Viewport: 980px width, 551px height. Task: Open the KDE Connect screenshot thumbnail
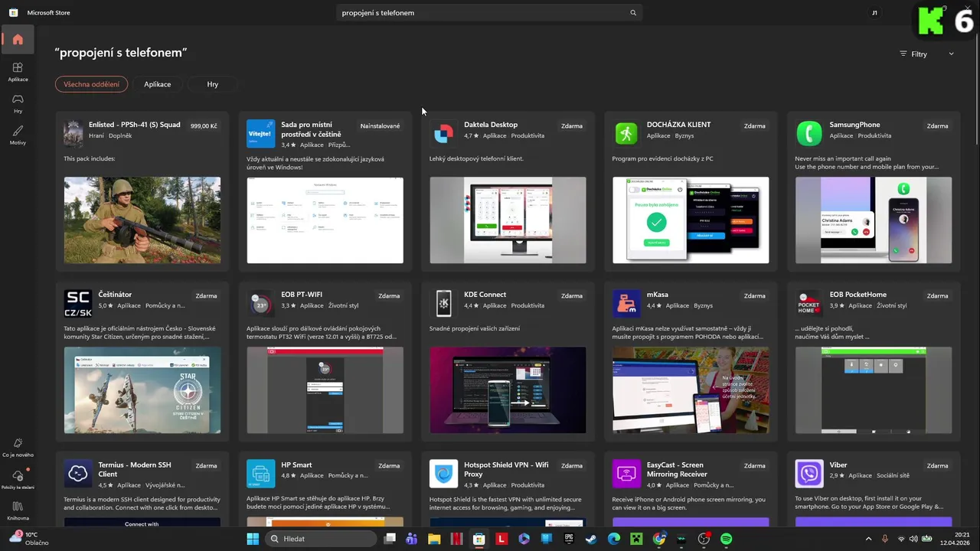point(508,390)
